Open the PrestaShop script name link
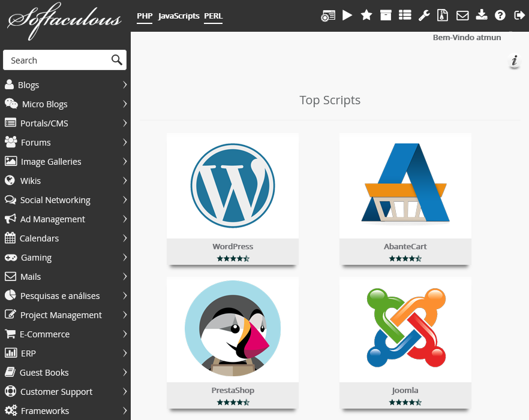This screenshot has width=529, height=420. 233,390
